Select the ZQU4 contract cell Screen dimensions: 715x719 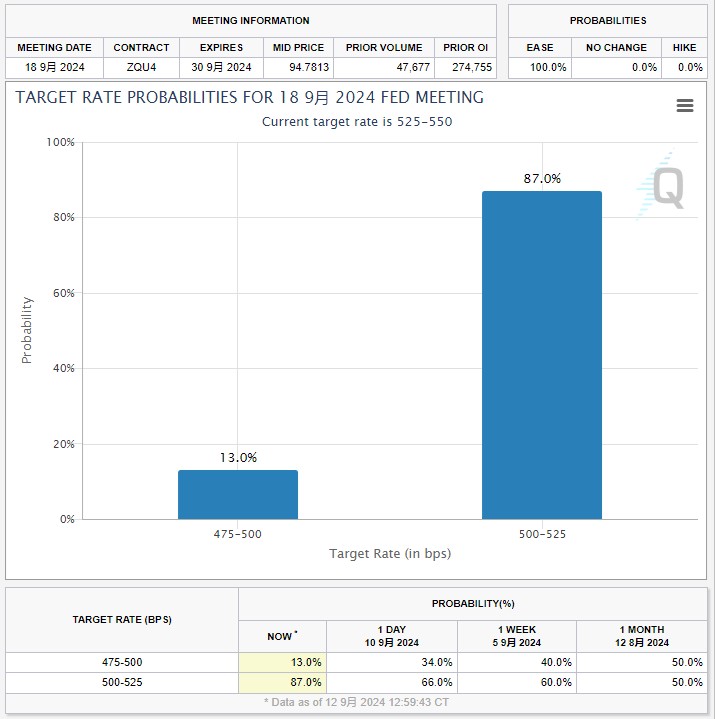click(141, 67)
